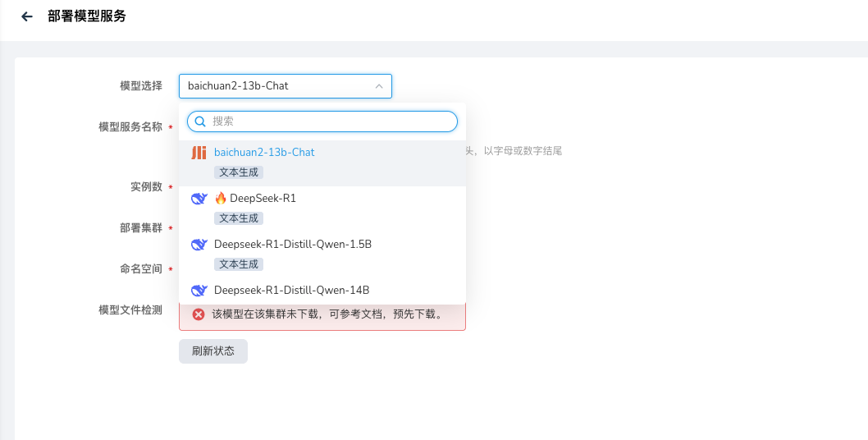This screenshot has height=440, width=868.
Task: Click the 文本生成 tag under baichuan2-13b-Chat
Action: (239, 172)
